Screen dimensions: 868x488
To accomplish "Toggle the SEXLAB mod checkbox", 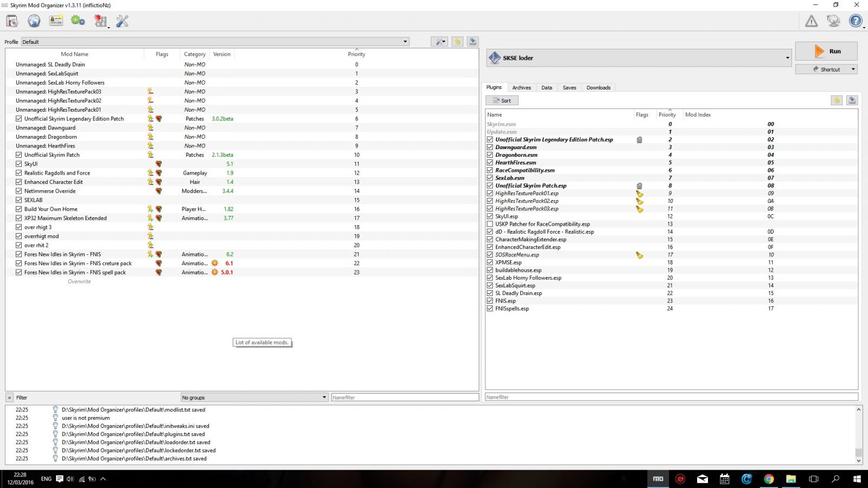I will [19, 200].
